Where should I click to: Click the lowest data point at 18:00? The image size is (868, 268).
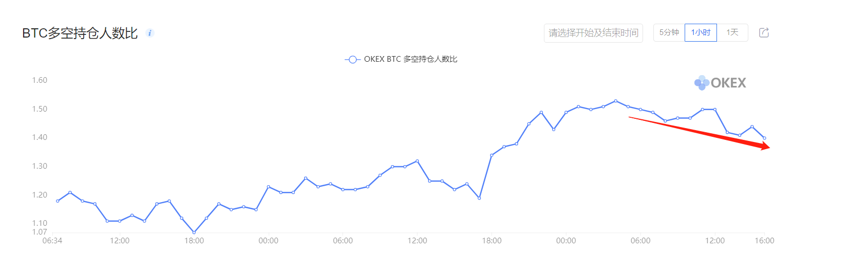[x=194, y=233]
